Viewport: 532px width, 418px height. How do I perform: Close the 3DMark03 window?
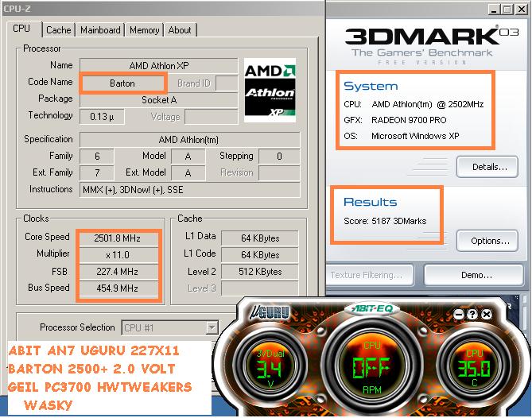click(x=521, y=10)
